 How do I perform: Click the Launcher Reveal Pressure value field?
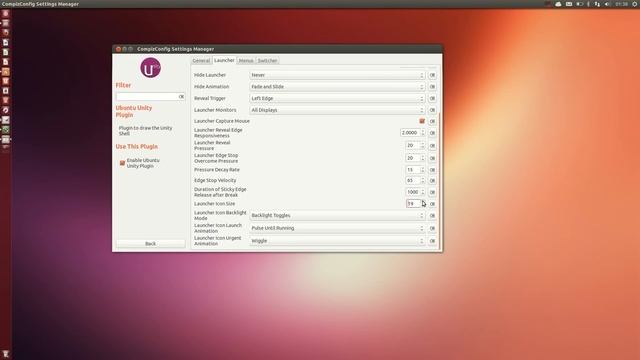point(413,146)
